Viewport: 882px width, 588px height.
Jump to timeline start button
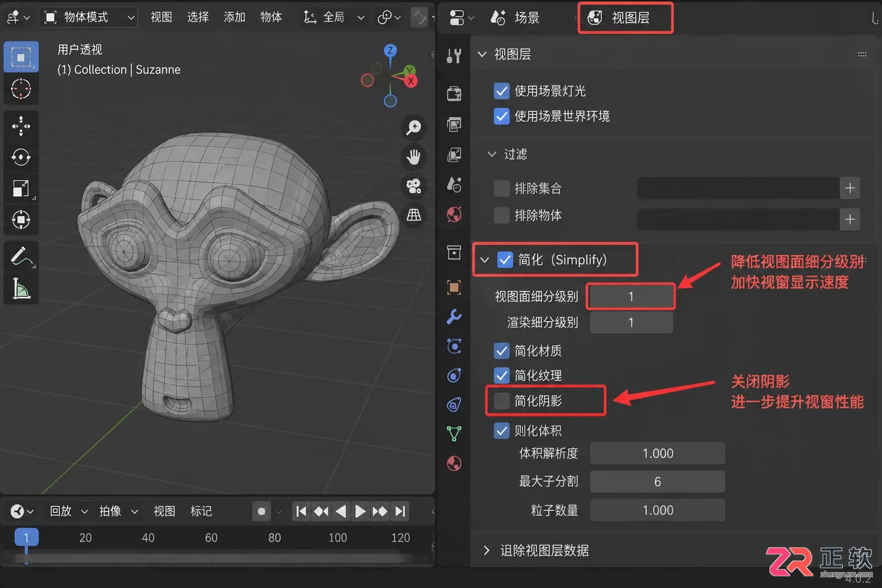(x=301, y=511)
